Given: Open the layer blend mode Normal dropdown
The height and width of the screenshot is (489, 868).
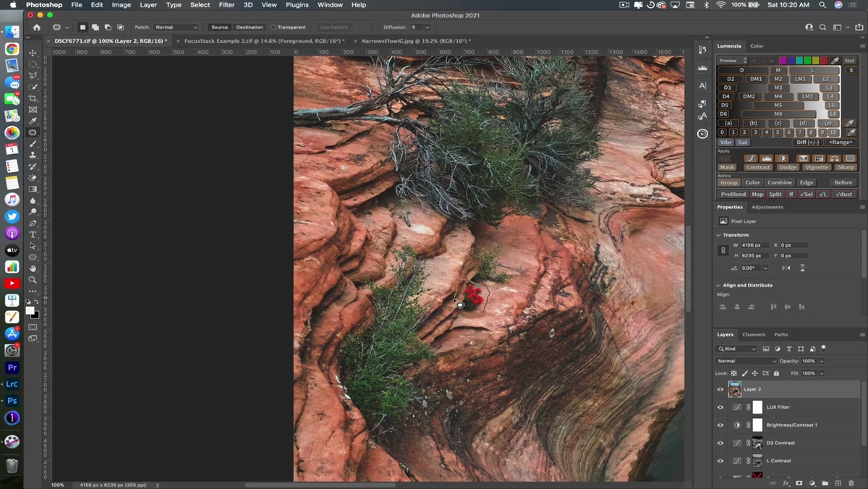Looking at the screenshot, I should [x=746, y=361].
